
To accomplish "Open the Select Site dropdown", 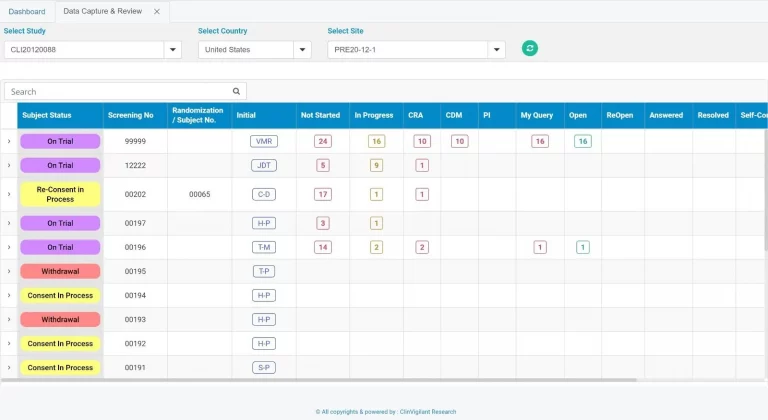I will pyautogui.click(x=496, y=50).
